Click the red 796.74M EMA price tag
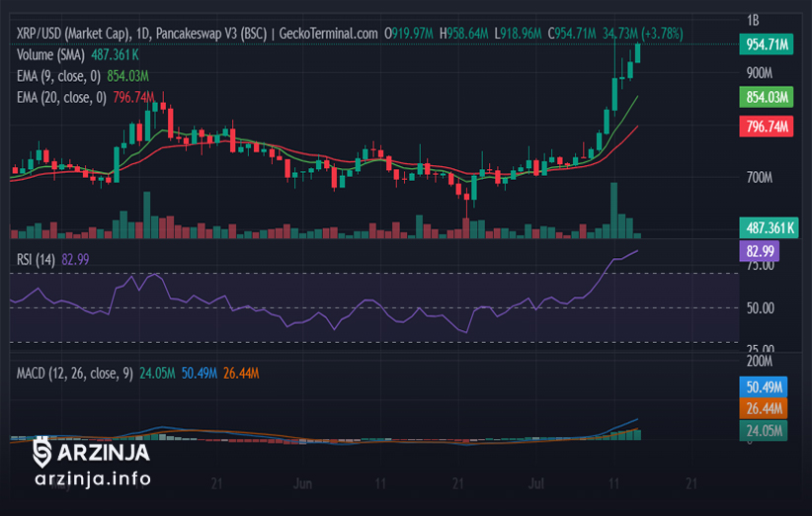The width and height of the screenshot is (812, 516). [767, 127]
